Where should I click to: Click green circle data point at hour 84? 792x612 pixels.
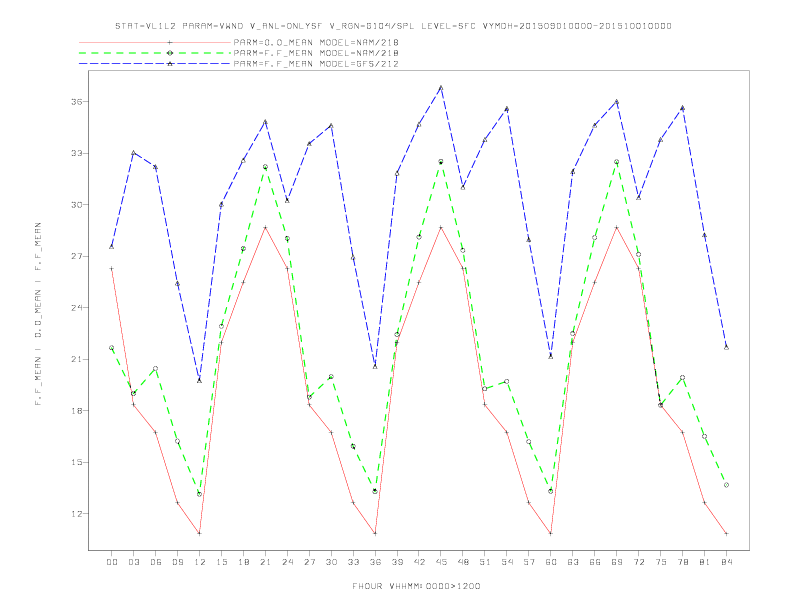click(726, 485)
